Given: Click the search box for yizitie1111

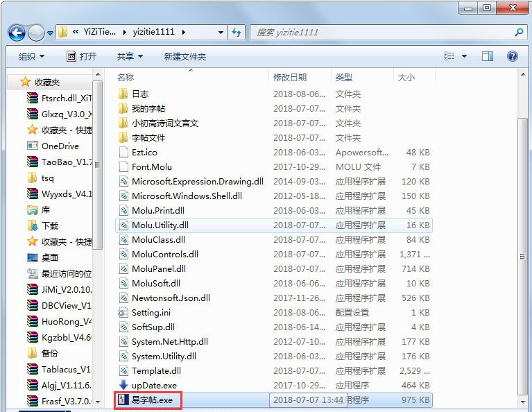Looking at the screenshot, I should point(387,33).
